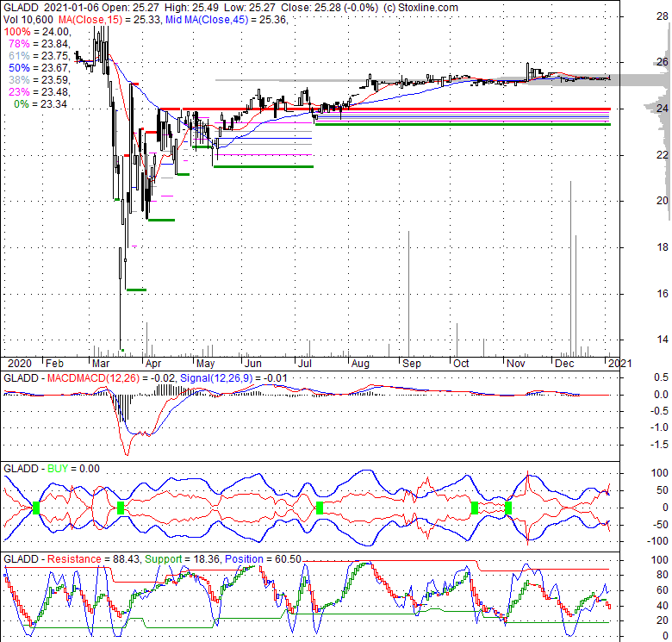672x642 pixels.
Task: Click the Jul month marker
Action: 304,364
